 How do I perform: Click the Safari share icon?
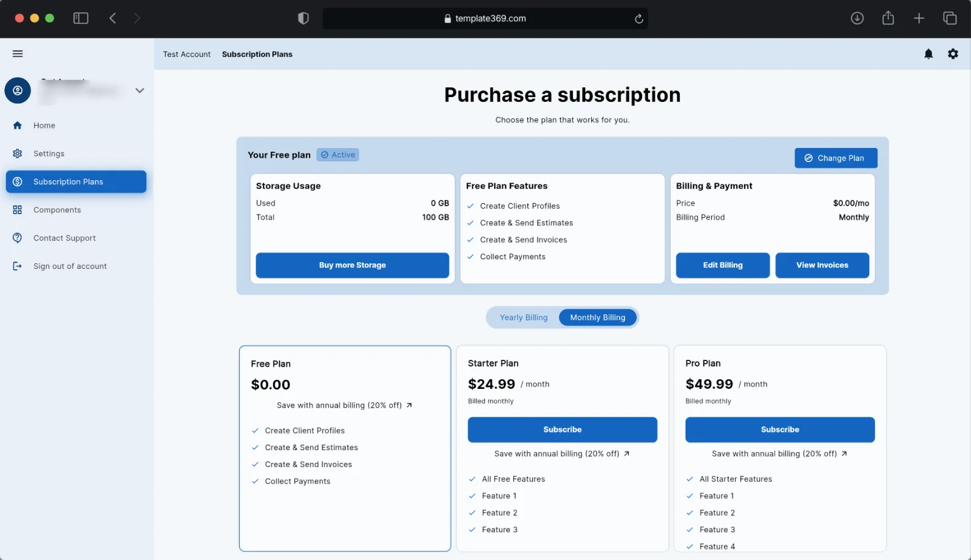coord(888,18)
